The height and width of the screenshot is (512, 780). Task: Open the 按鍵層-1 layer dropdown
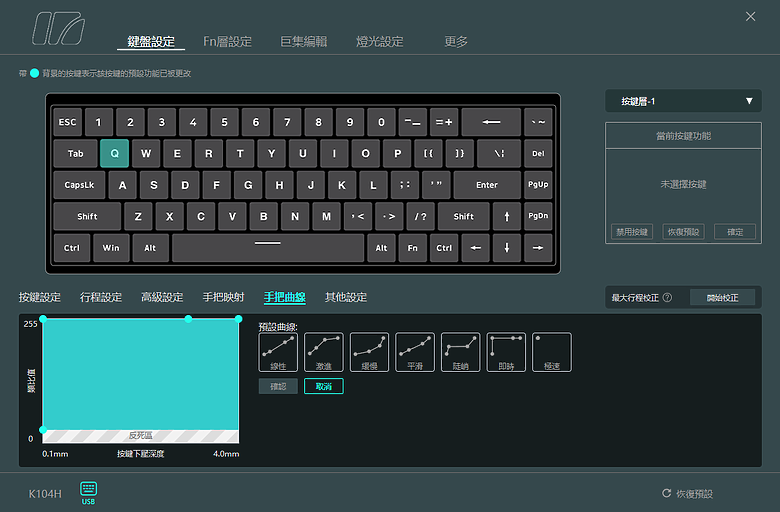pos(683,101)
